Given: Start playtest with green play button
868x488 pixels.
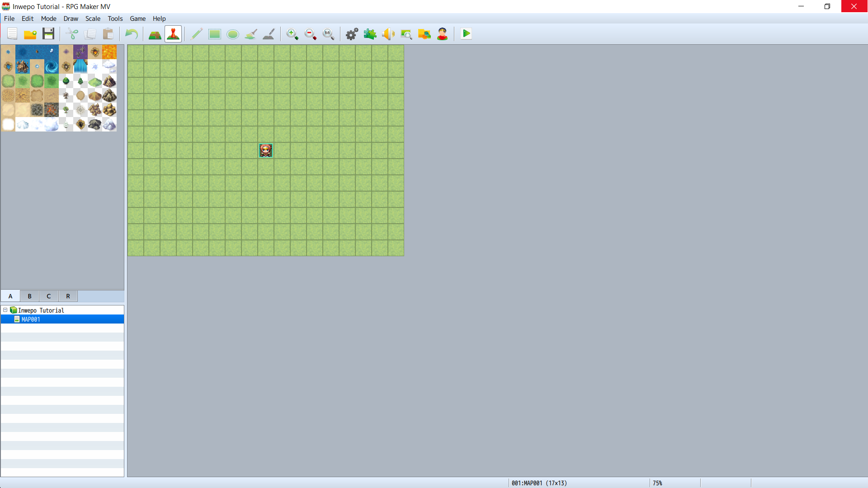Looking at the screenshot, I should click(x=466, y=34).
